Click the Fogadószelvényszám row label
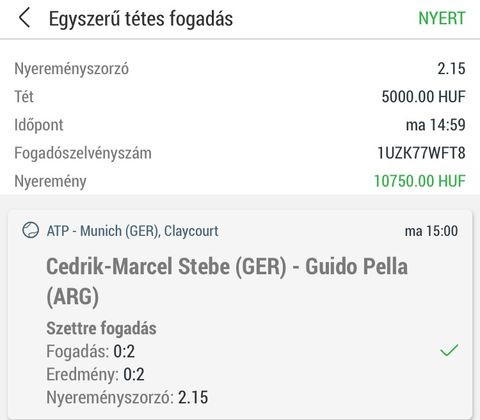Image resolution: width=480 pixels, height=420 pixels. point(83,153)
